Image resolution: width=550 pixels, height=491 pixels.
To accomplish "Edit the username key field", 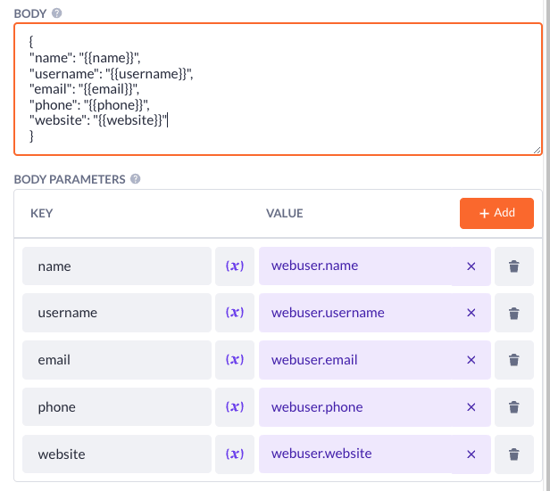I will click(x=117, y=312).
